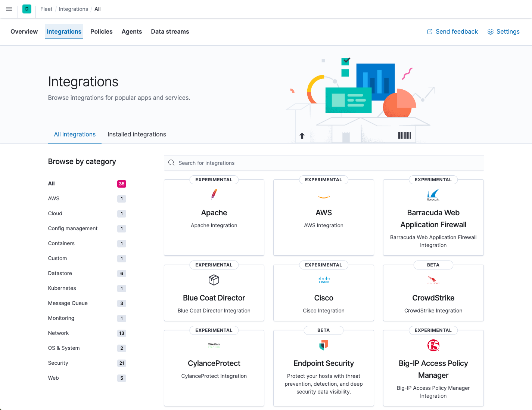Switch to the Data streams tab
Screen dimensions: 532x410
click(170, 31)
